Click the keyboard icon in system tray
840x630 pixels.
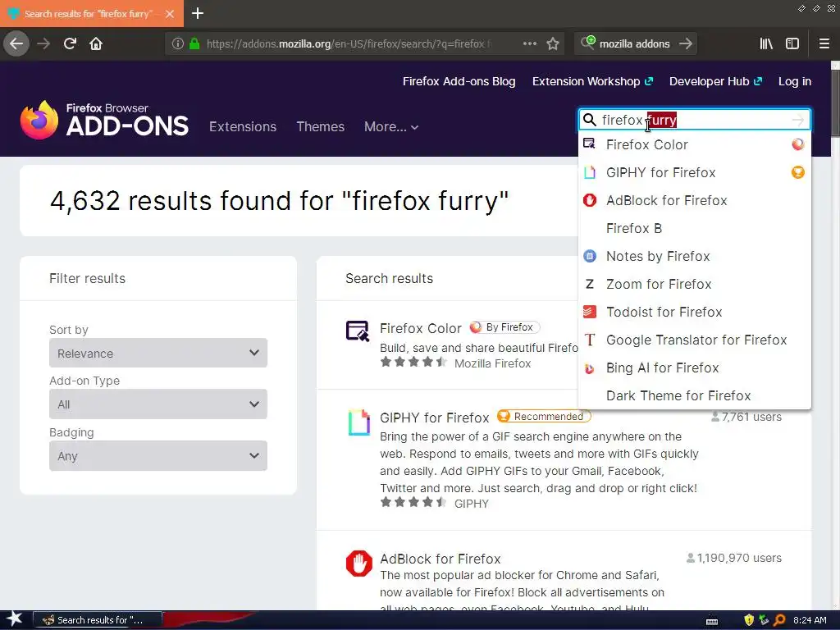pyautogui.click(x=712, y=621)
